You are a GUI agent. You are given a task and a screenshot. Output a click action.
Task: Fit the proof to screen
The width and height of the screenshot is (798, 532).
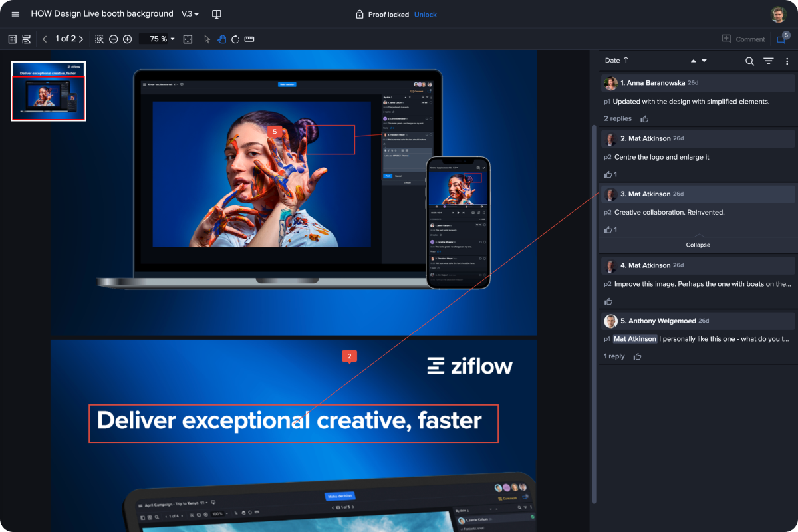coord(187,39)
